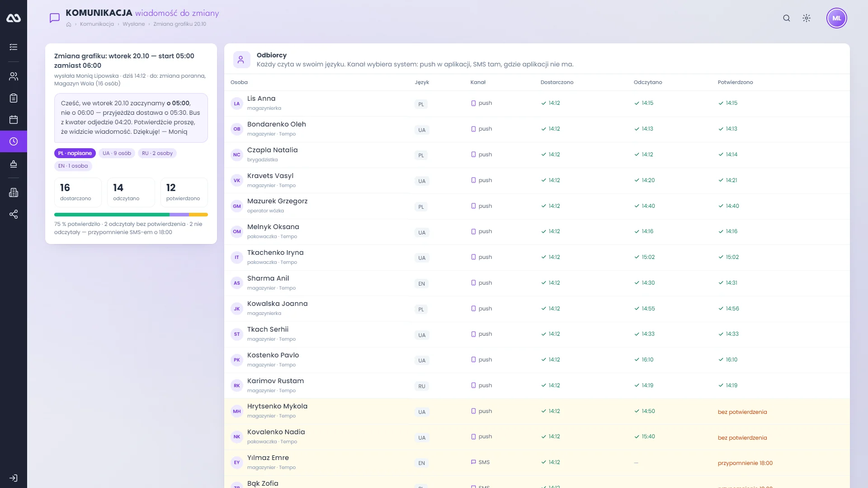The height and width of the screenshot is (488, 868).
Task: Click the 16 dostarczono stat card
Action: coord(78,192)
